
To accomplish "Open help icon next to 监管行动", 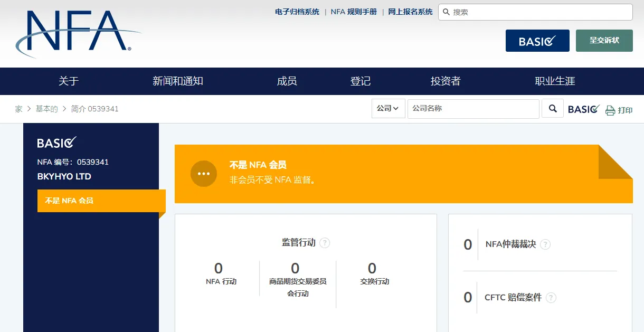I will [325, 243].
